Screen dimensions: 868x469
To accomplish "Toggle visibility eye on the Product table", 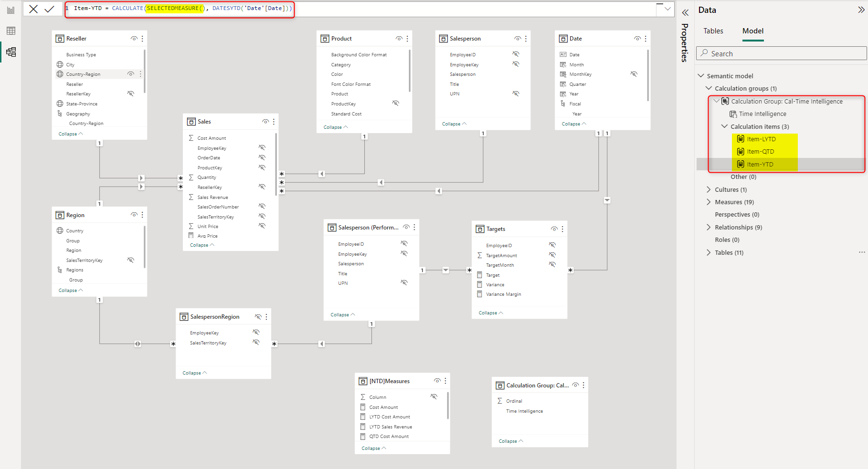I will pyautogui.click(x=399, y=39).
